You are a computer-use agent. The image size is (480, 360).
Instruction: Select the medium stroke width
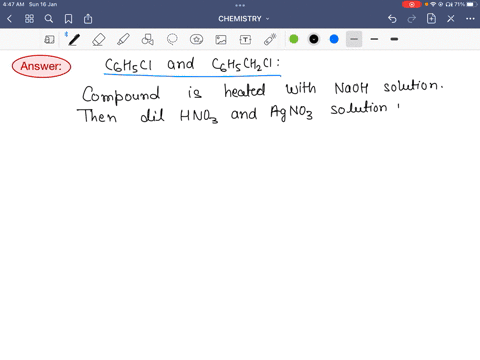(x=374, y=39)
